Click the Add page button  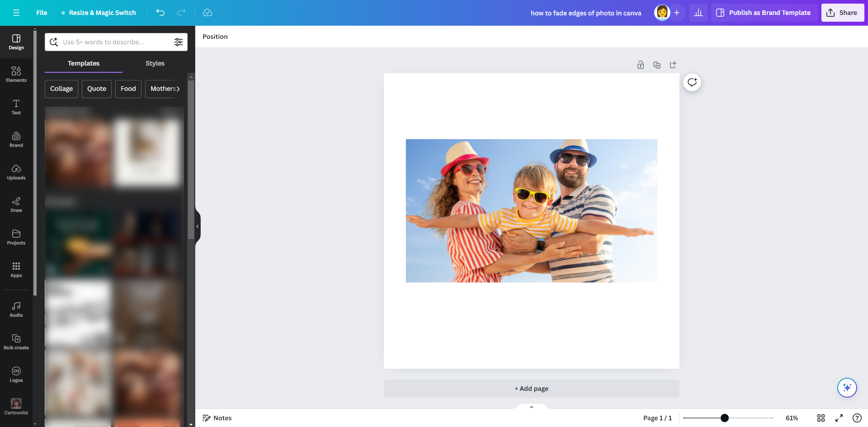point(532,389)
